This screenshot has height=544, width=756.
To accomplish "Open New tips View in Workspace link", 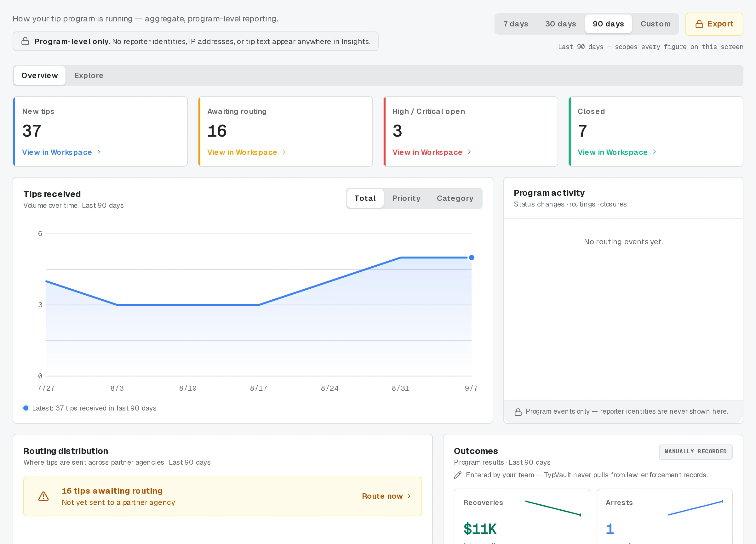I will click(61, 152).
